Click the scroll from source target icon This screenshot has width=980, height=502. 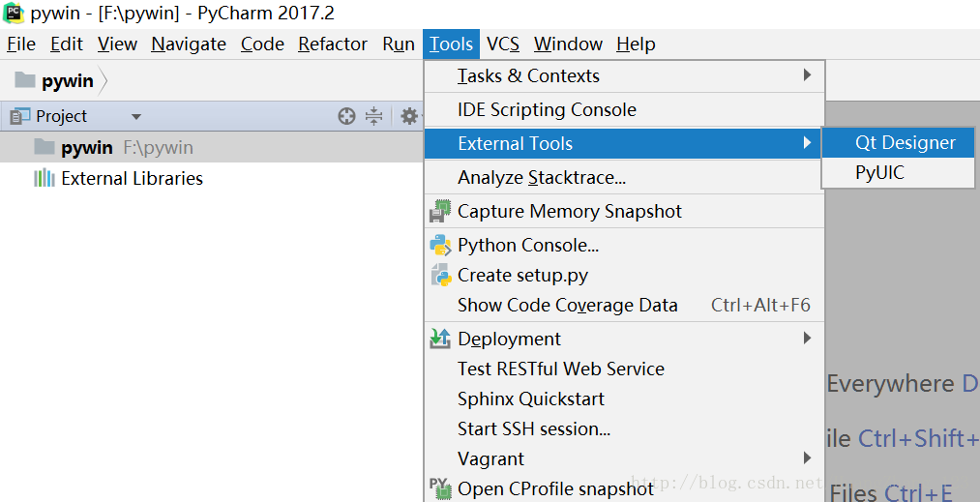(346, 116)
